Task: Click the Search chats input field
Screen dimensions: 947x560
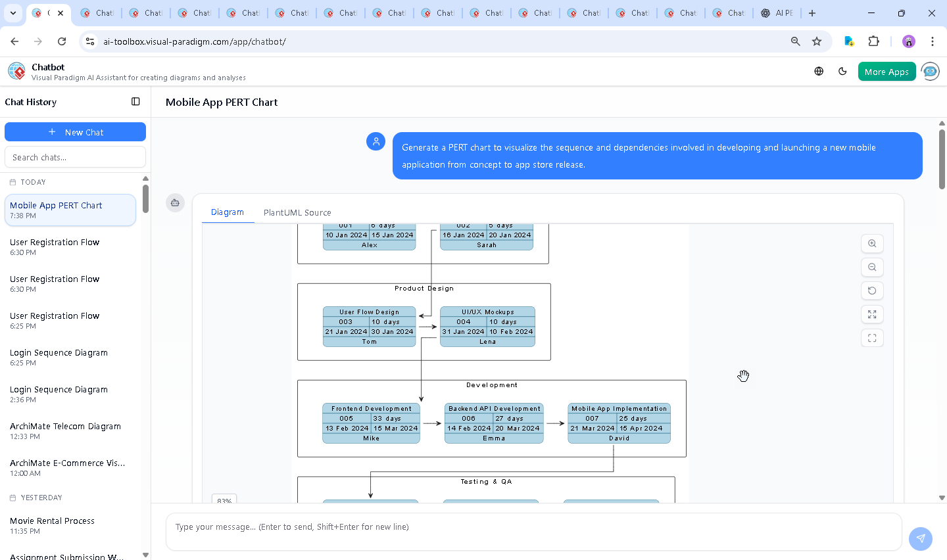Action: [75, 157]
